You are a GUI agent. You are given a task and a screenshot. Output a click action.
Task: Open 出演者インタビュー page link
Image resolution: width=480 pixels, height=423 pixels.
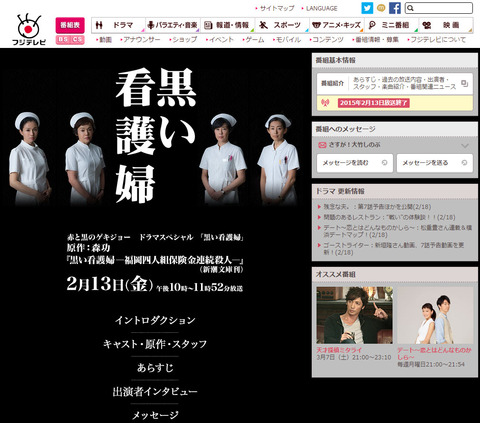[155, 392]
